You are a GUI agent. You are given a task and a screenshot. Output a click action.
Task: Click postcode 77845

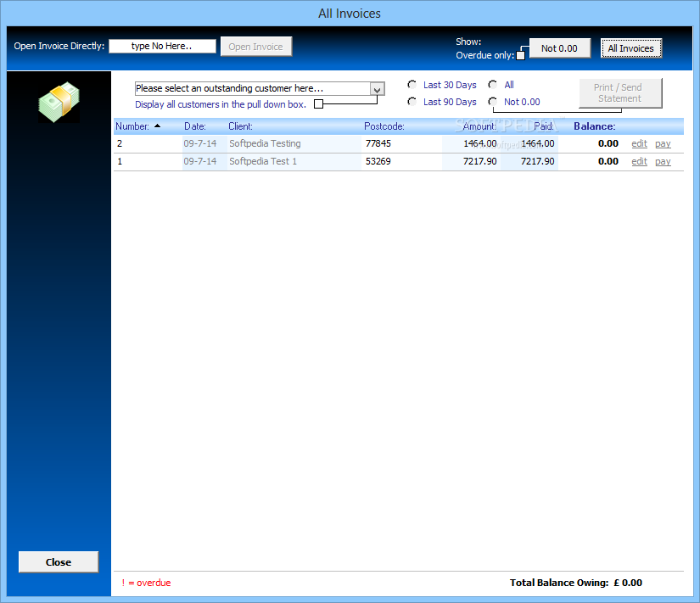tap(378, 143)
